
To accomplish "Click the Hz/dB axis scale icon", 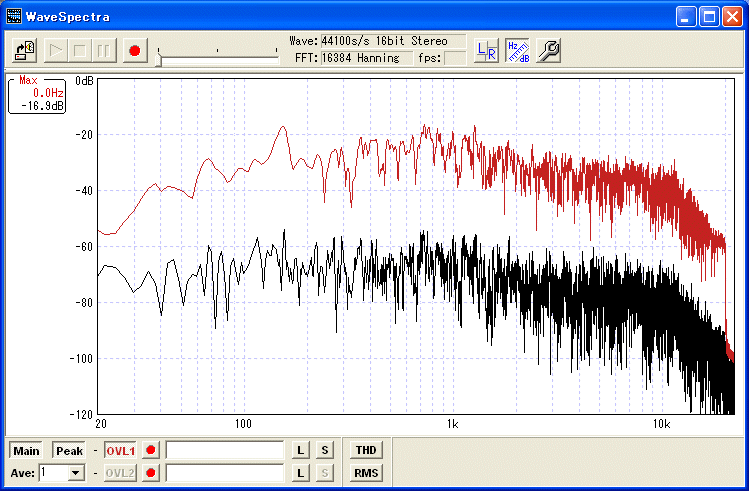I will tap(517, 51).
